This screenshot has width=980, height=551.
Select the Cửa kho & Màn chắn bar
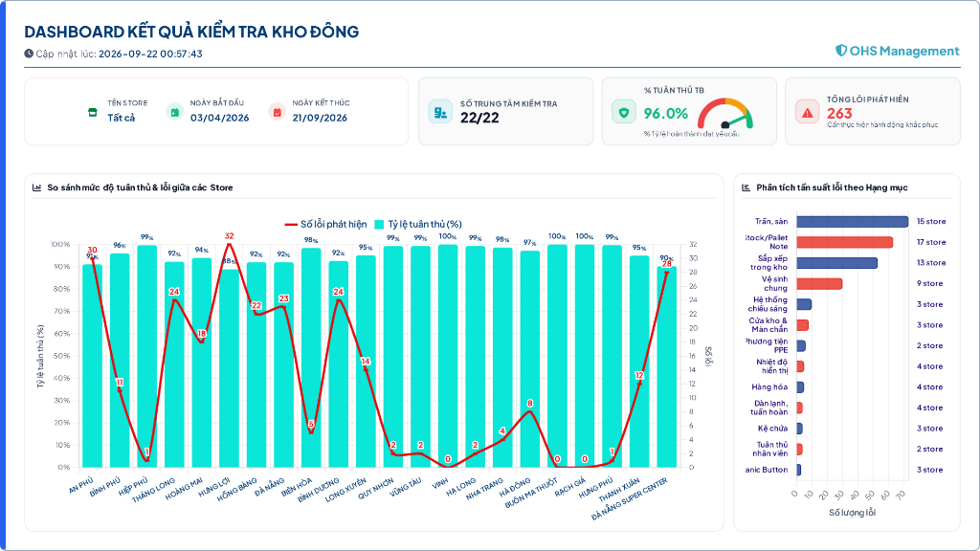803,325
